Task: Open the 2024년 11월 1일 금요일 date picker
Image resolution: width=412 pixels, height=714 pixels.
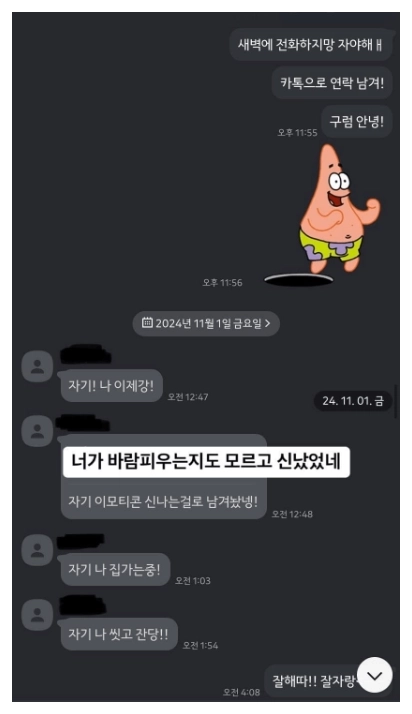Action: [206, 323]
